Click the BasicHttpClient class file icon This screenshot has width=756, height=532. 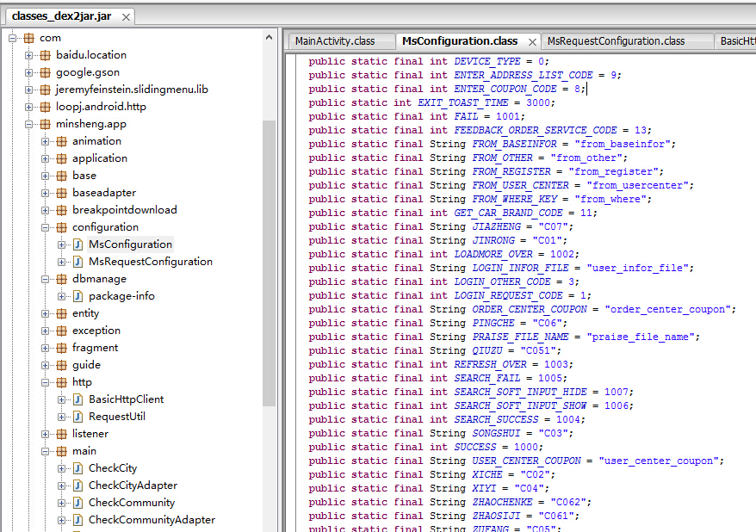point(78,399)
